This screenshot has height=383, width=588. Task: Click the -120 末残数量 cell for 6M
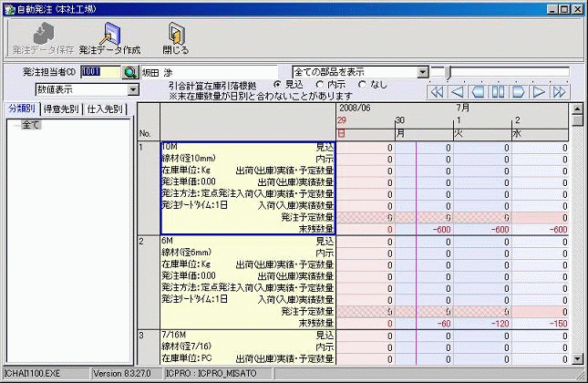click(482, 324)
